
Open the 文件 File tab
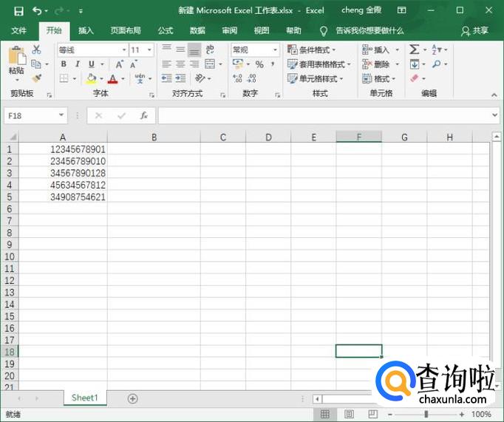click(x=19, y=30)
